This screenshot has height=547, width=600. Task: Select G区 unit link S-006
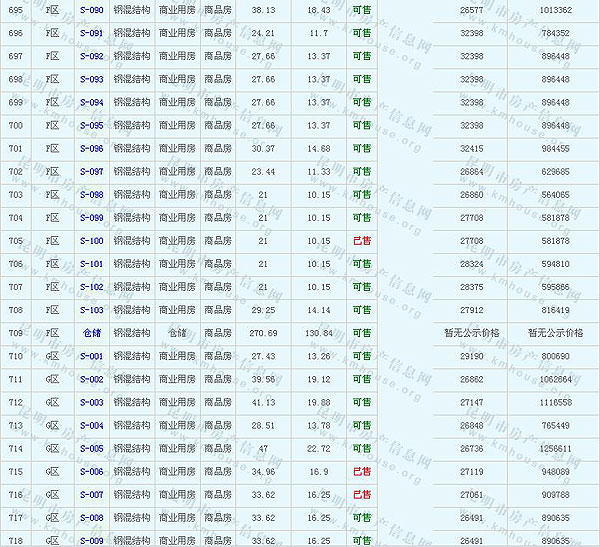pyautogui.click(x=91, y=472)
